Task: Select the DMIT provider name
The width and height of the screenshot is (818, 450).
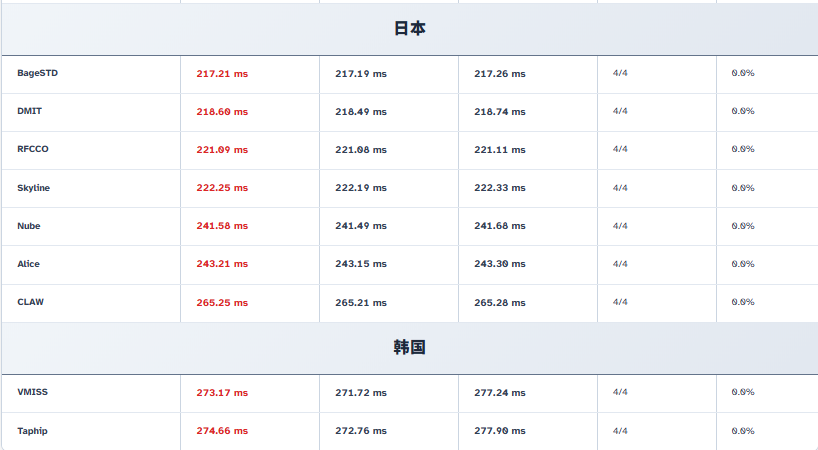Action: [29, 111]
